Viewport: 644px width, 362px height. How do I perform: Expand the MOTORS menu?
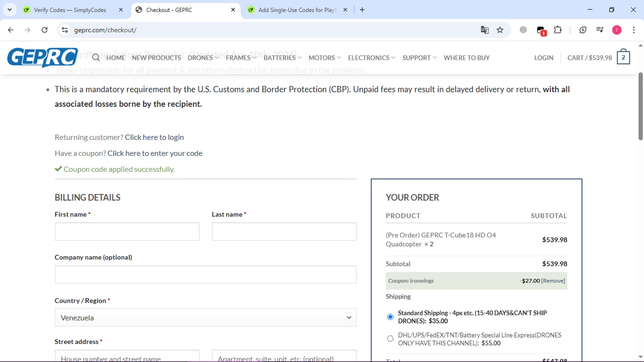tap(325, 58)
